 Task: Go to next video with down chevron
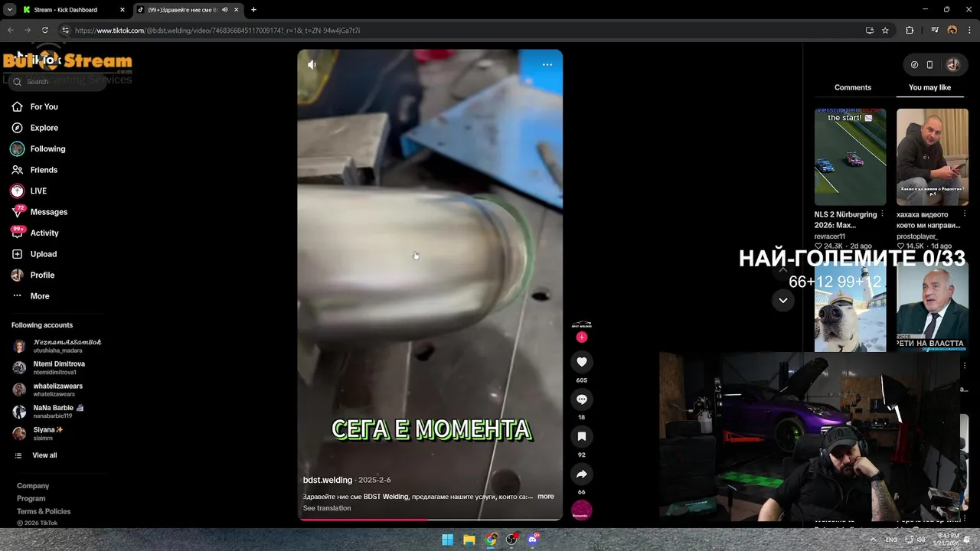(x=782, y=300)
